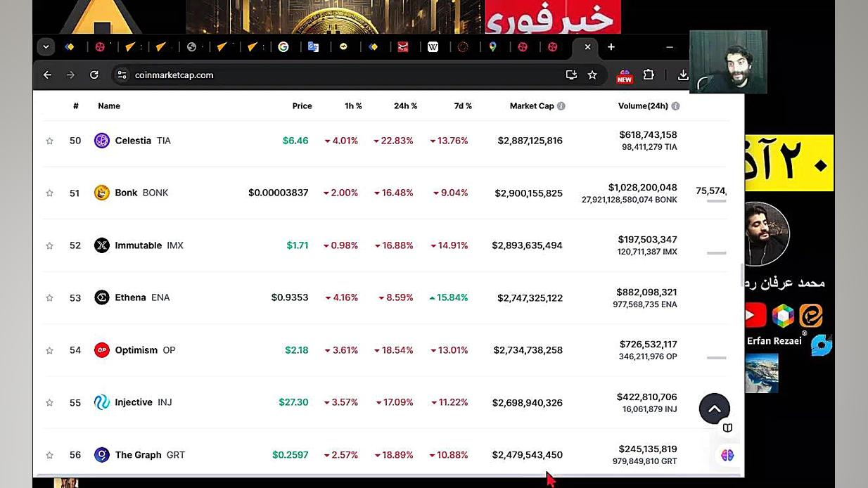The width and height of the screenshot is (868, 488).
Task: Open the extension with the NEW badge
Action: point(624,76)
